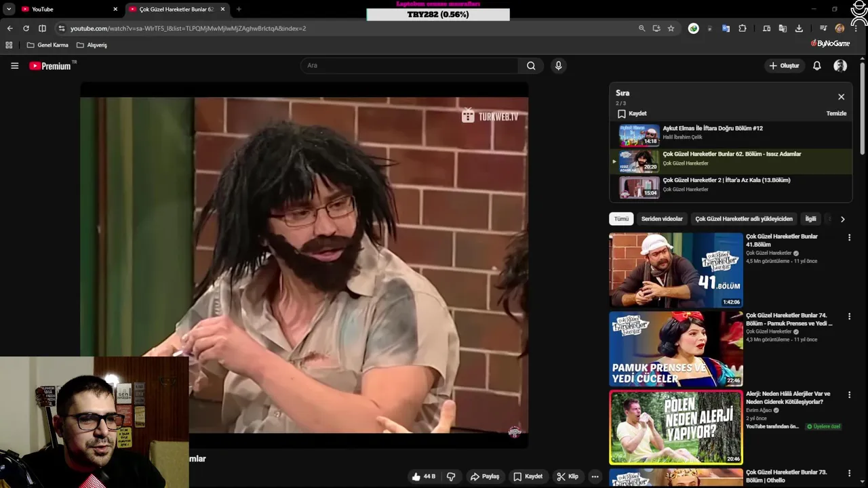Toggle the browser split view icon

[x=42, y=28]
